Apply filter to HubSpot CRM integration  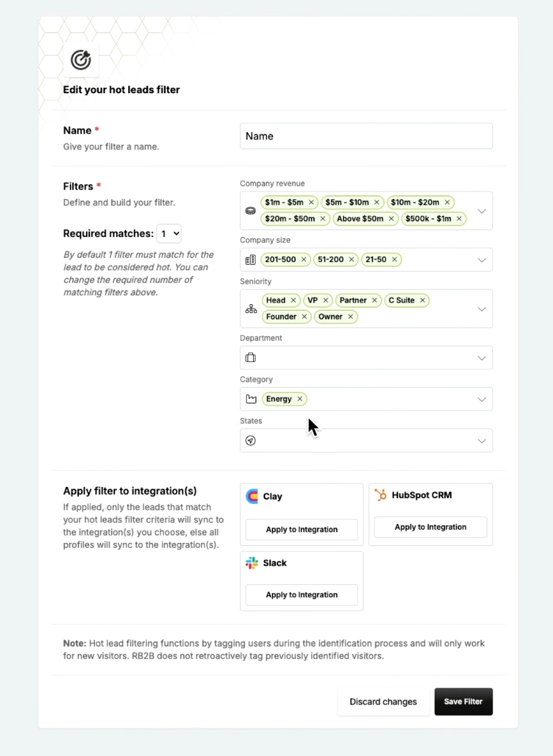click(430, 527)
